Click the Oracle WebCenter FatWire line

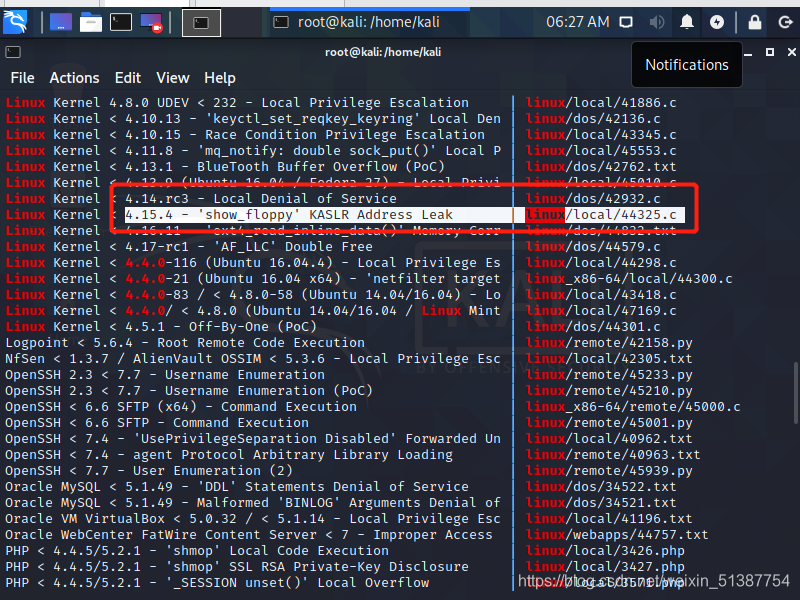pos(249,535)
